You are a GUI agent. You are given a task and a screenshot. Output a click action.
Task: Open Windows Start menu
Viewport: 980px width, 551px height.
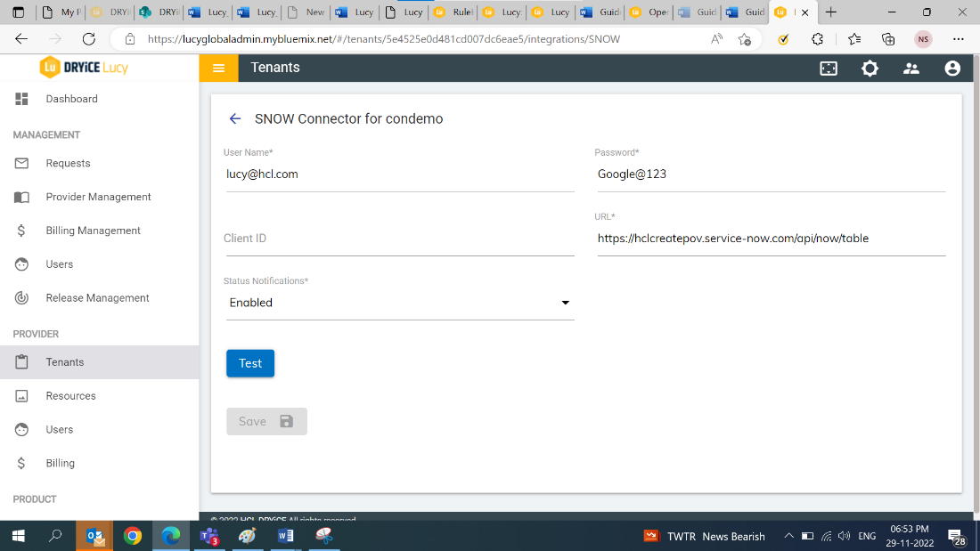click(x=19, y=536)
